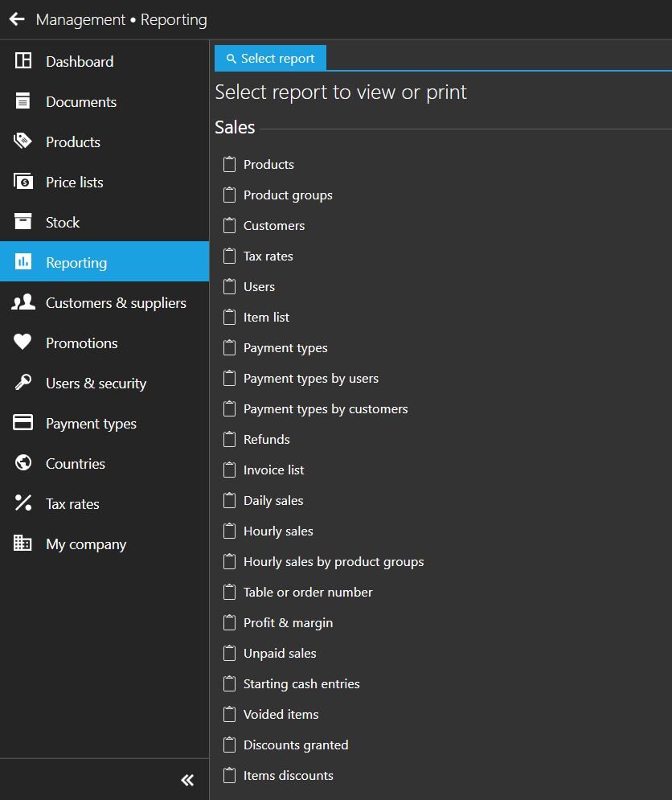
Task: Collapse the sidebar with double chevron
Action: coord(187,780)
